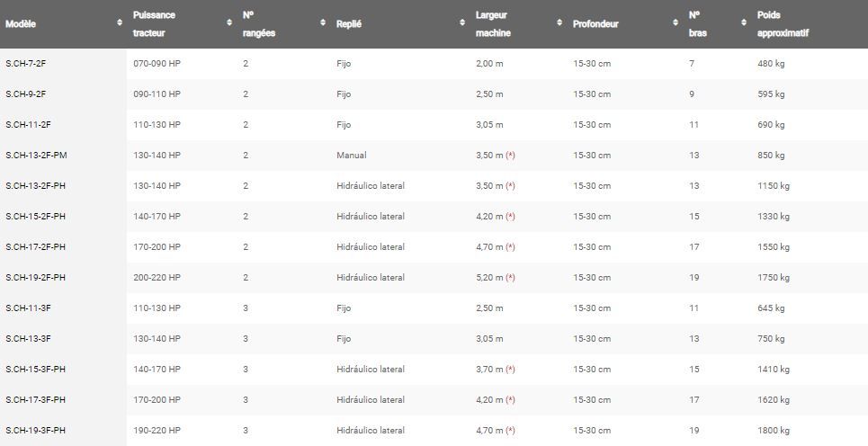Screen dimensions: 868x446
Task: Click model name S.CH-13-2F-PM
Action: coord(36,156)
